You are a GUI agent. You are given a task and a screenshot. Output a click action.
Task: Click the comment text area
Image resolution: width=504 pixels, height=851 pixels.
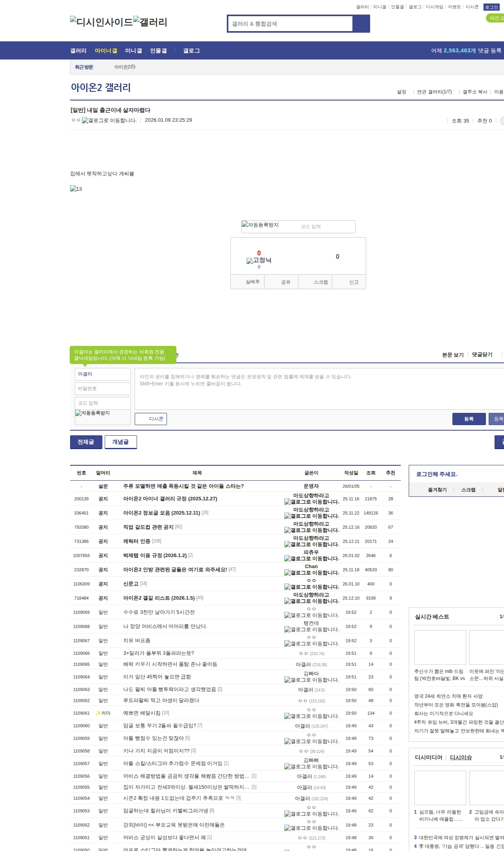point(319,389)
